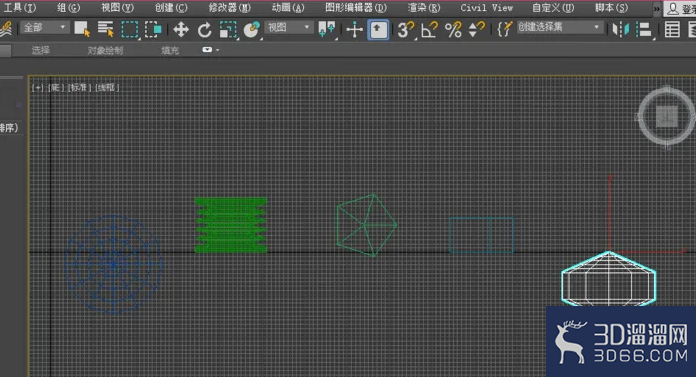Activate Select and Uniform Scale tool

tap(228, 30)
